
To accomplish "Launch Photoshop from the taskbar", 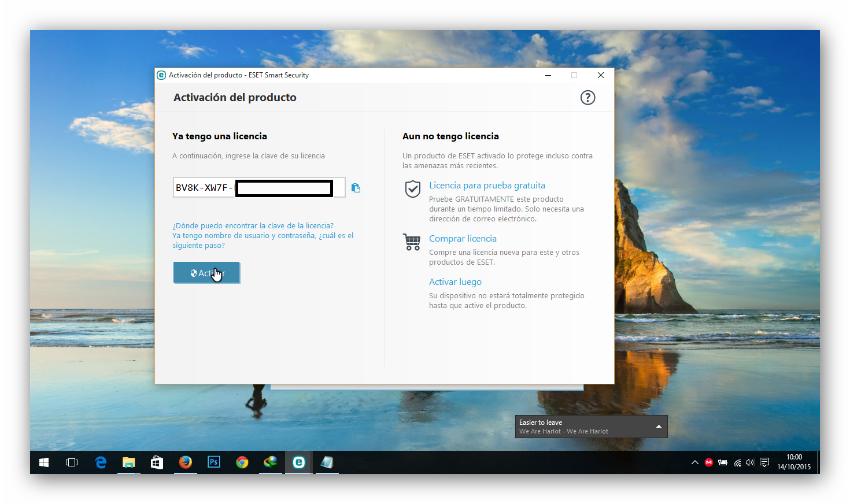I will tap(213, 462).
